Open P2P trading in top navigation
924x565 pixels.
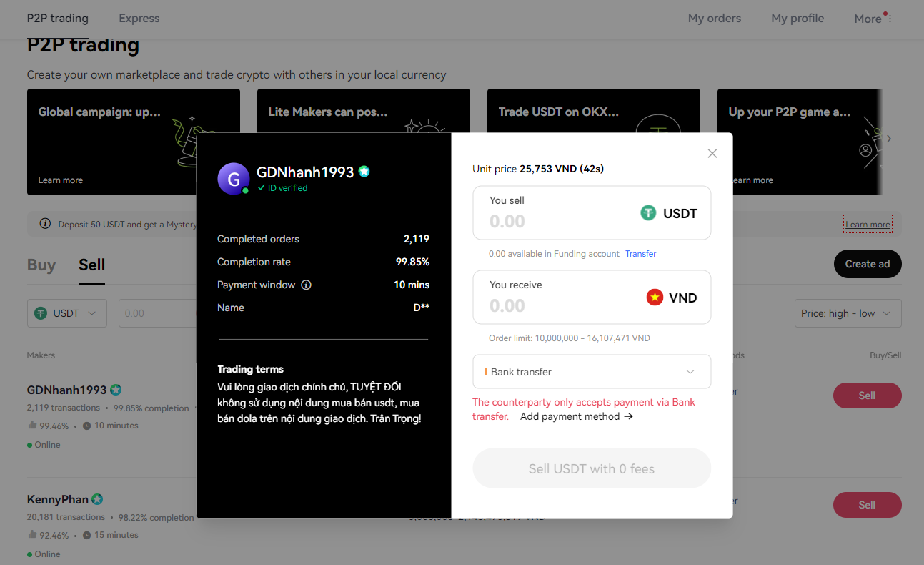pyautogui.click(x=58, y=19)
